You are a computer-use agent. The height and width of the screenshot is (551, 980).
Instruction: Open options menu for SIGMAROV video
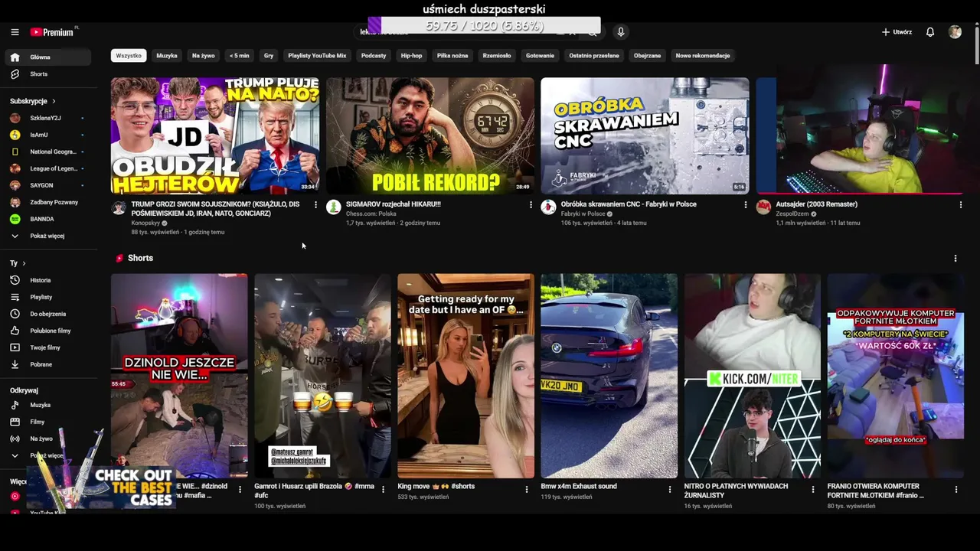click(531, 205)
